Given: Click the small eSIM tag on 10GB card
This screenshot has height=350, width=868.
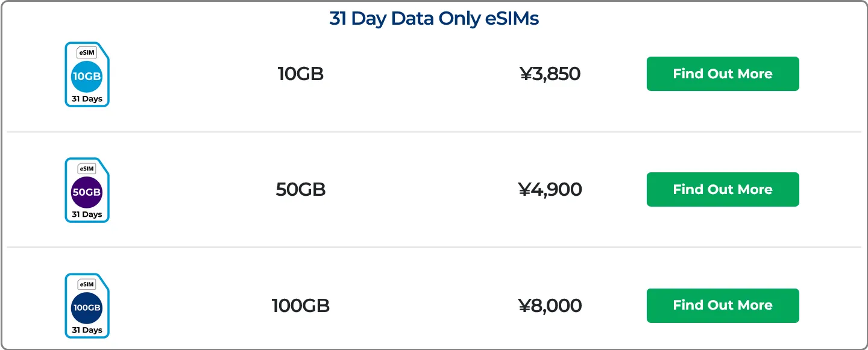Looking at the screenshot, I should pos(87,53).
